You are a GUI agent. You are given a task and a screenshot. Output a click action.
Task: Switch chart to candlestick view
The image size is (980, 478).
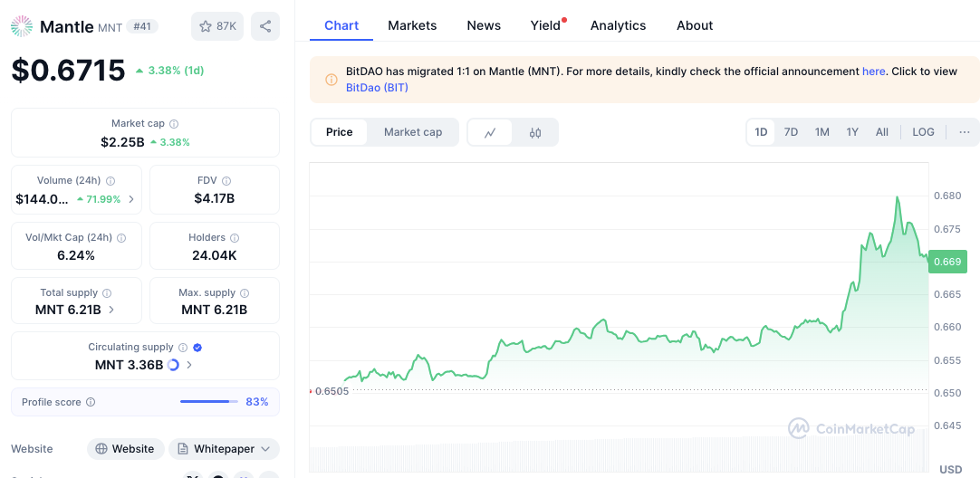(535, 132)
